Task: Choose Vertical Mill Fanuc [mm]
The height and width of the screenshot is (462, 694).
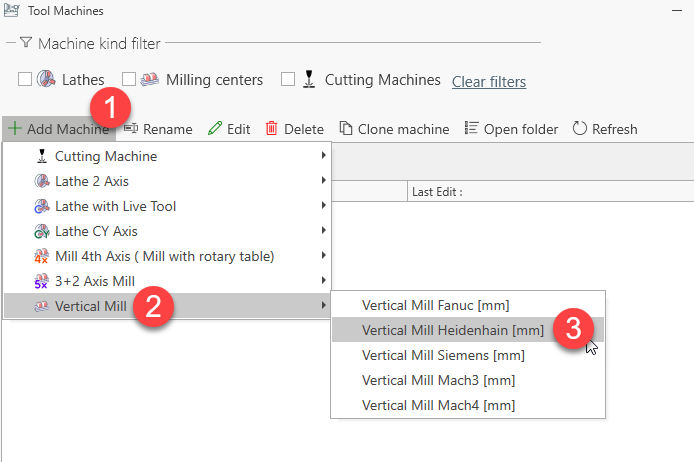Action: coord(438,305)
